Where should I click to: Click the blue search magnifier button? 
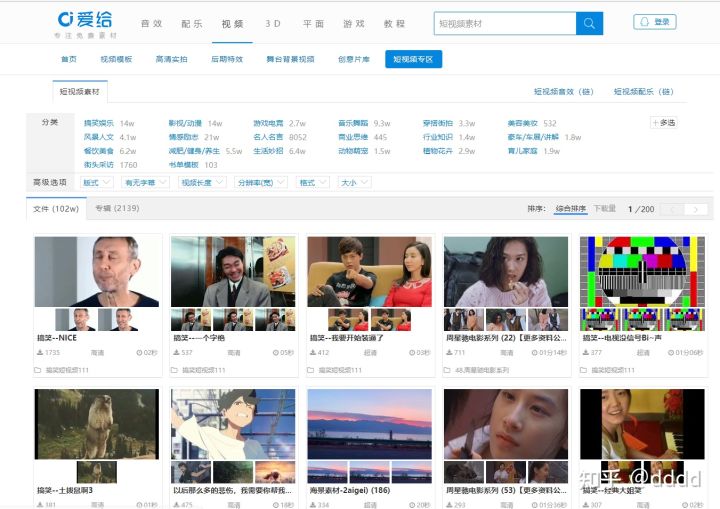[x=589, y=23]
